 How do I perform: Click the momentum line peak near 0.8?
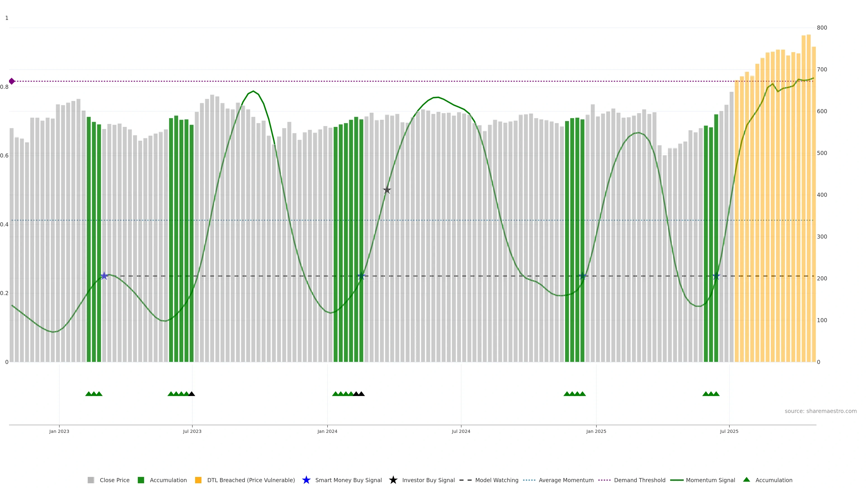click(x=253, y=91)
